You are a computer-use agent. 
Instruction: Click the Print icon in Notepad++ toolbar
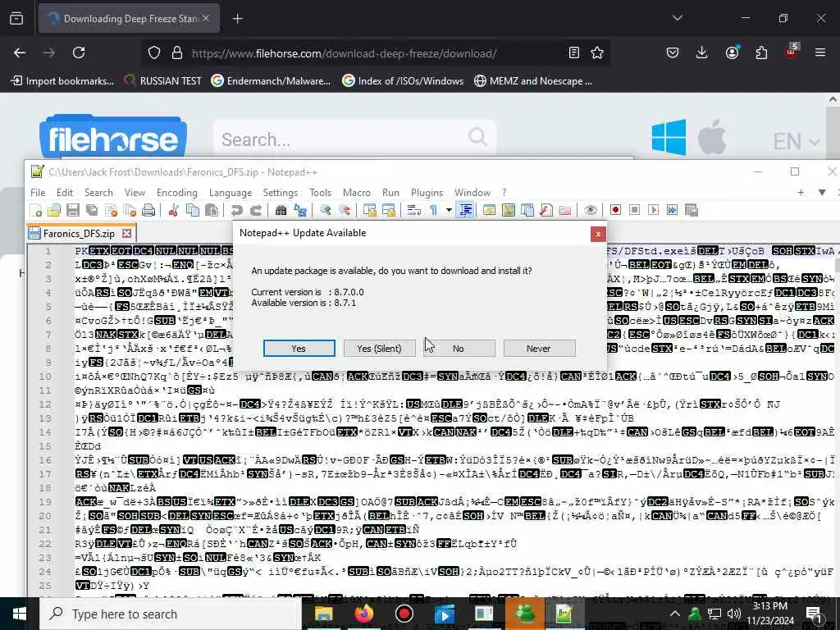tap(148, 210)
